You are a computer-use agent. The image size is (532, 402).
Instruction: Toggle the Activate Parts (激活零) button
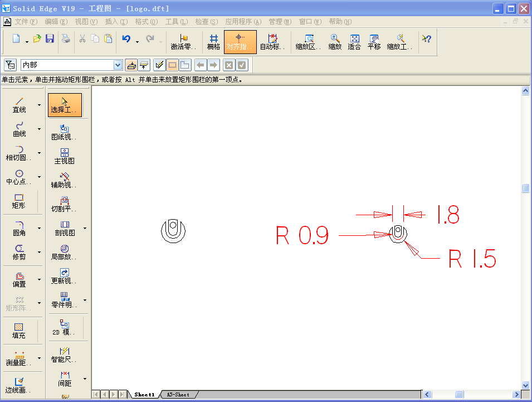[183, 42]
